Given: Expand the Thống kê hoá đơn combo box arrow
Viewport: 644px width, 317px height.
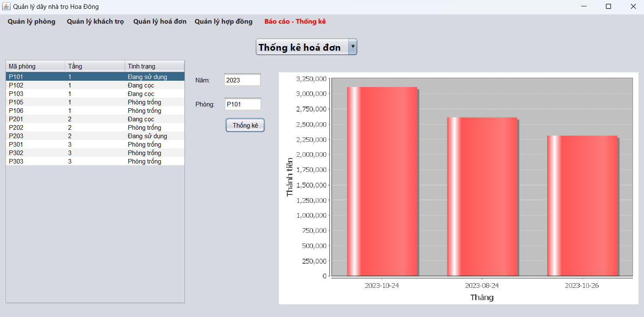Looking at the screenshot, I should click(x=352, y=47).
